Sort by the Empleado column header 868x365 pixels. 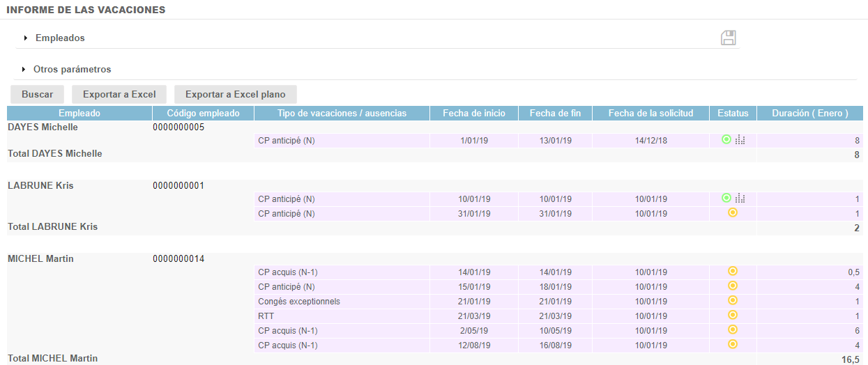[79, 113]
